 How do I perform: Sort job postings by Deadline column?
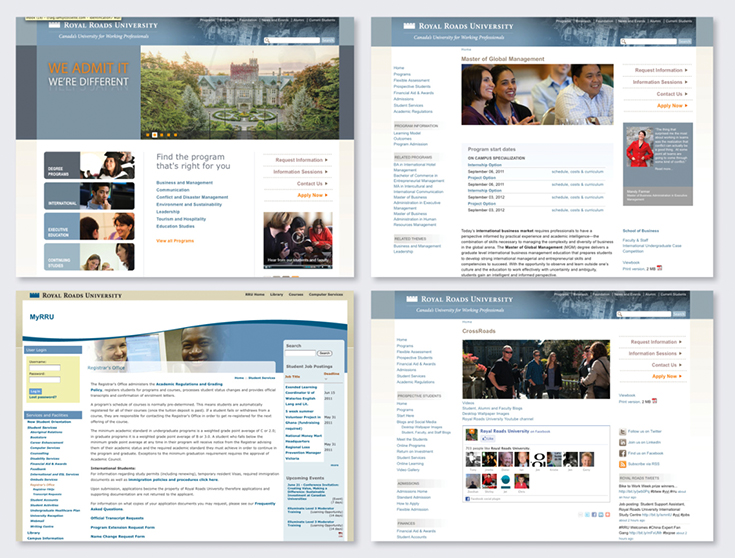[331, 374]
